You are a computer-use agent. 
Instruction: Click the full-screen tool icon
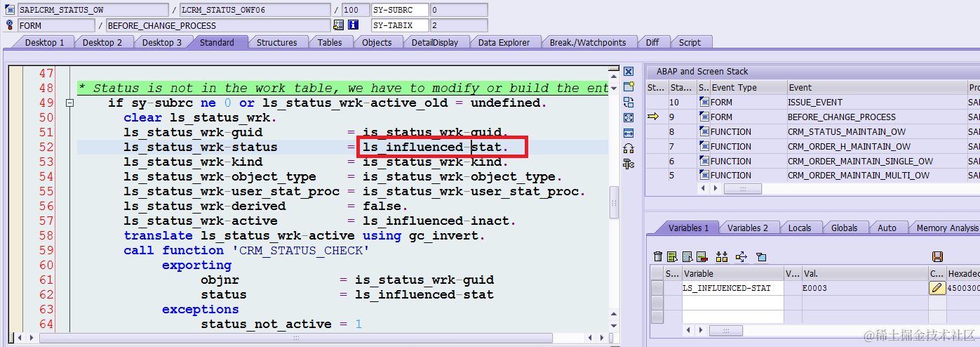pos(629,118)
